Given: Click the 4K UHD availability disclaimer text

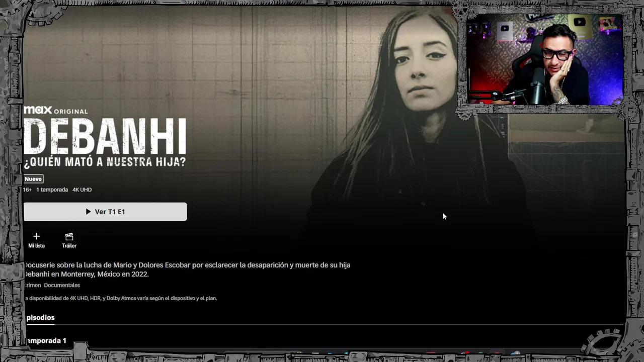Looking at the screenshot, I should coord(121,298).
